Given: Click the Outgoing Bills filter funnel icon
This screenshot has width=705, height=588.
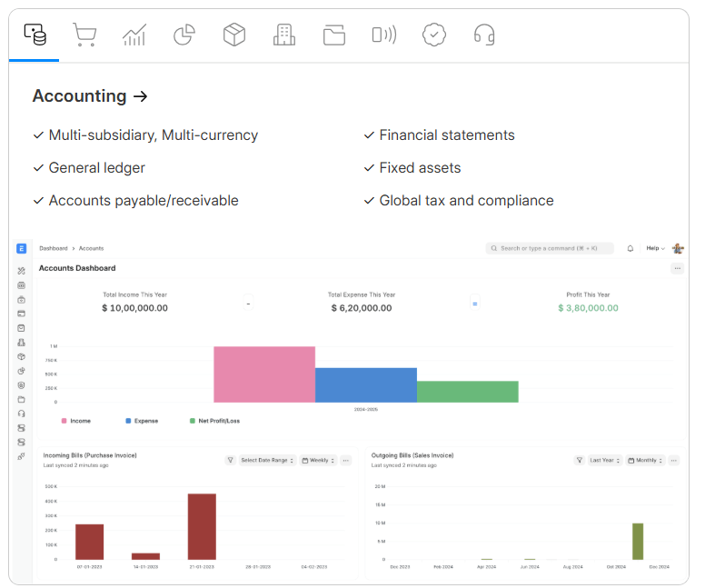Looking at the screenshot, I should 580,461.
